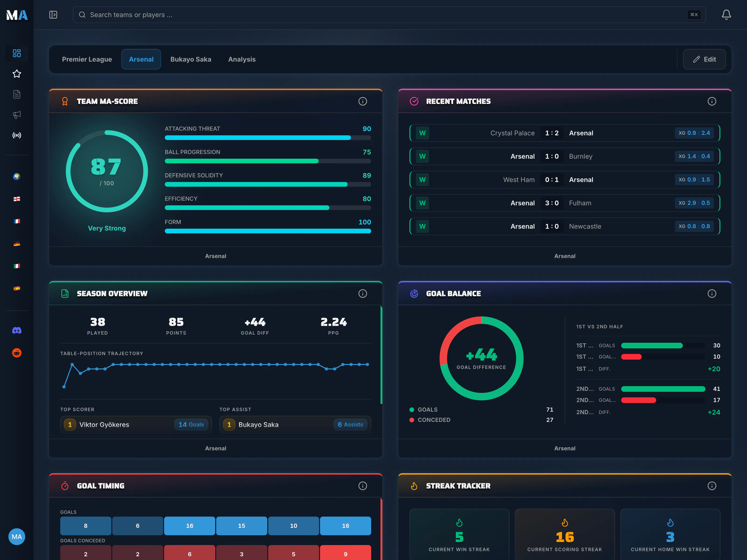This screenshot has width=747, height=560.
Task: Focus the search teams or players field
Action: point(389,15)
